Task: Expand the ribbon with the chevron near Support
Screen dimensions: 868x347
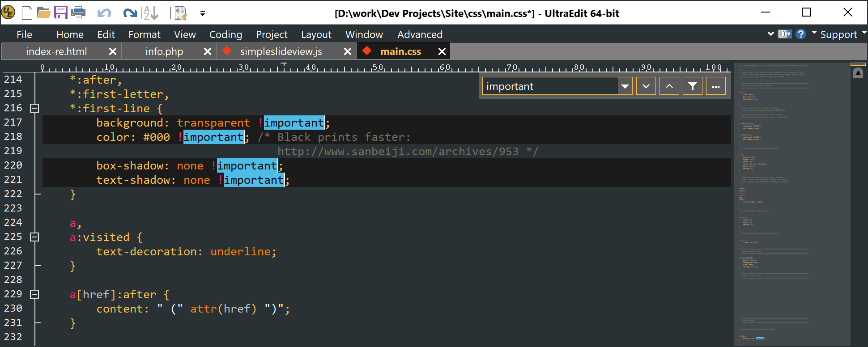Action: coord(770,34)
